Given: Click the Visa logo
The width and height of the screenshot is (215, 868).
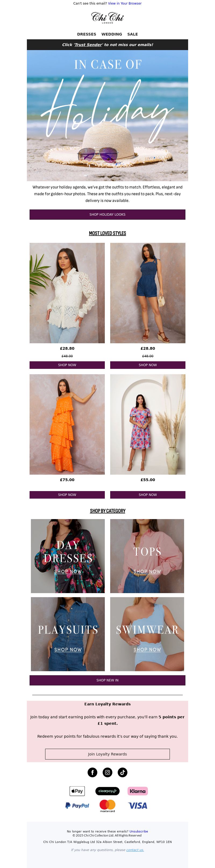Looking at the screenshot, I should click(138, 805).
